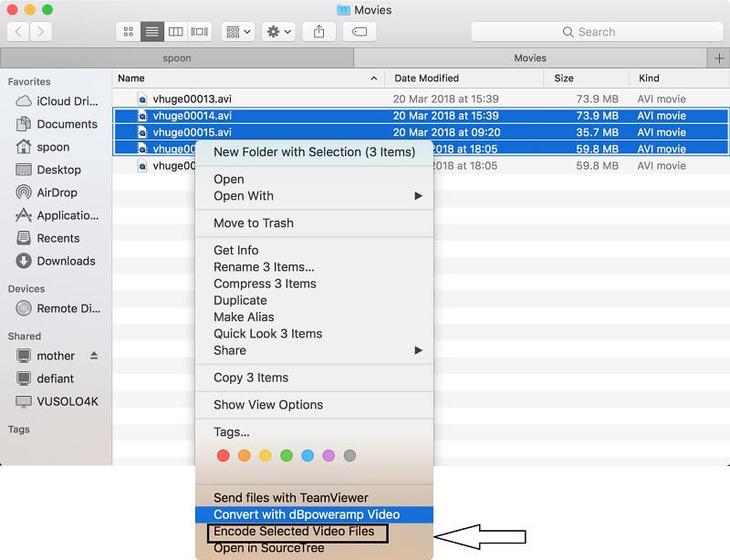
Task: Open iCloud Drive from Favorites
Action: [x=64, y=100]
